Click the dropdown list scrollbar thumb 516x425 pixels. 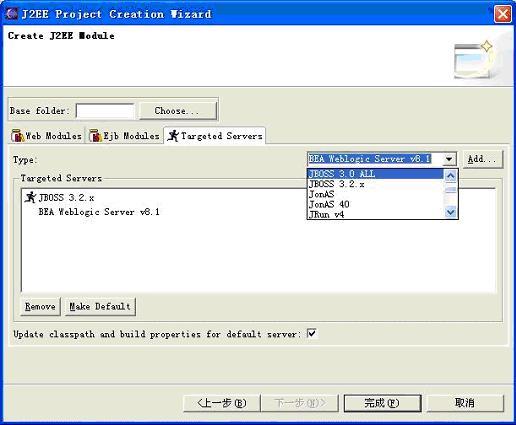tap(451, 190)
